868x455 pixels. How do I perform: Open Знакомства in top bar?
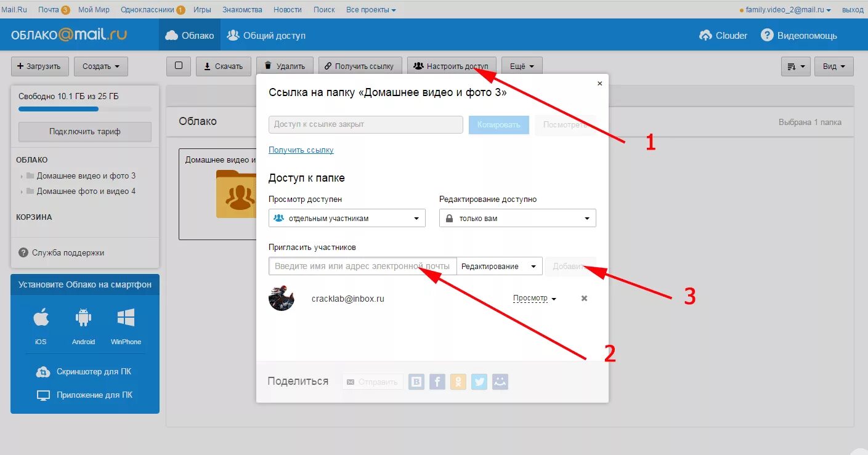[243, 10]
